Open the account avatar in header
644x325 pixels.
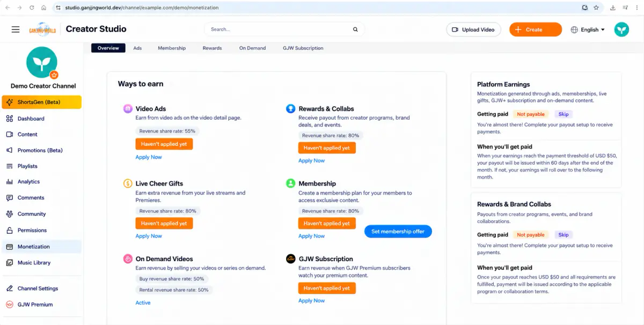tap(621, 29)
